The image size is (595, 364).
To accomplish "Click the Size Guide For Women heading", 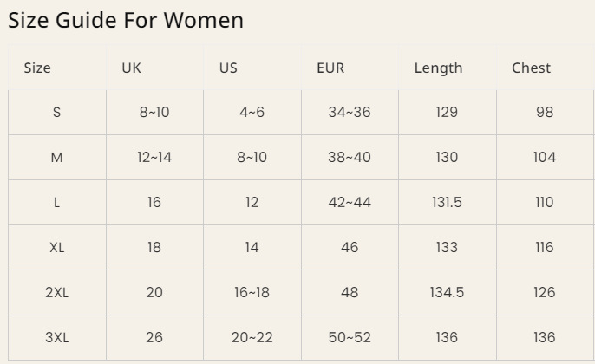I will [x=126, y=20].
